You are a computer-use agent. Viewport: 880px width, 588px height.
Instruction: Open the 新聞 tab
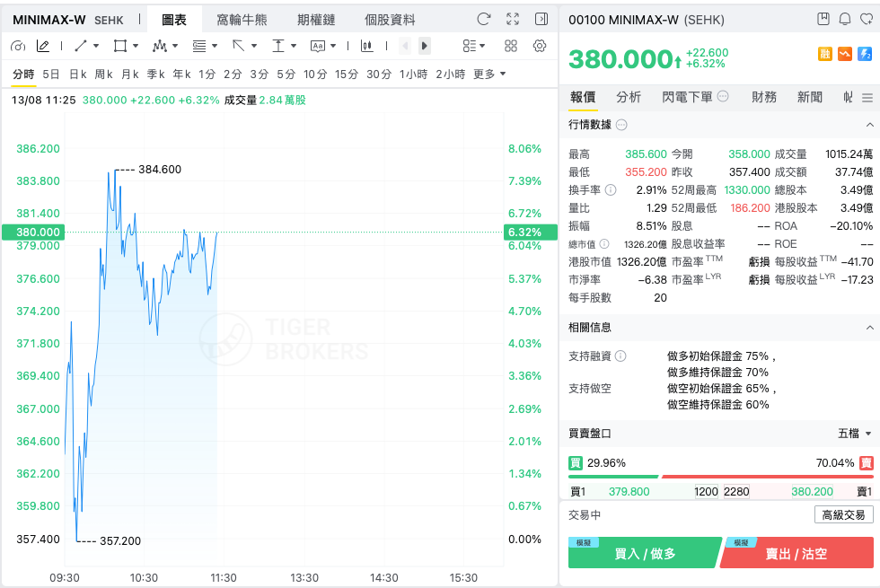[810, 97]
